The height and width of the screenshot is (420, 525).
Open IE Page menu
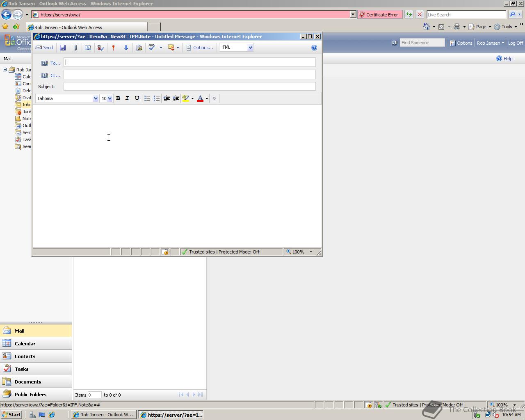[x=480, y=27]
